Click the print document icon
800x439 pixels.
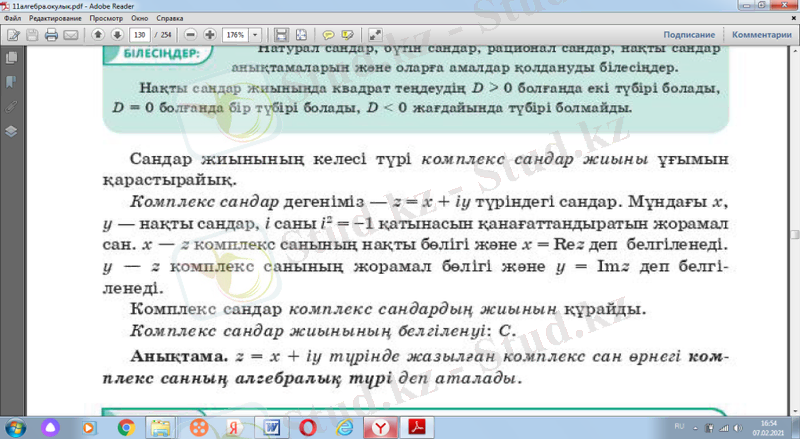coord(51,34)
